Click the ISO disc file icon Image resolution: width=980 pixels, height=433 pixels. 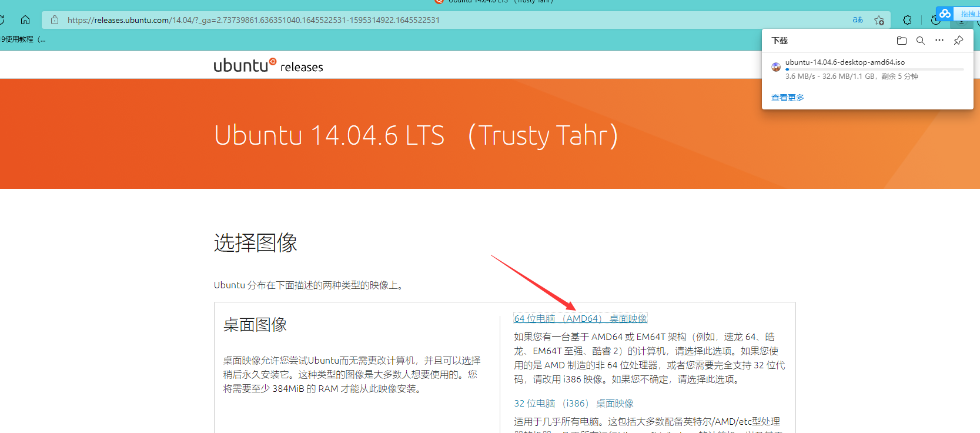coord(776,67)
